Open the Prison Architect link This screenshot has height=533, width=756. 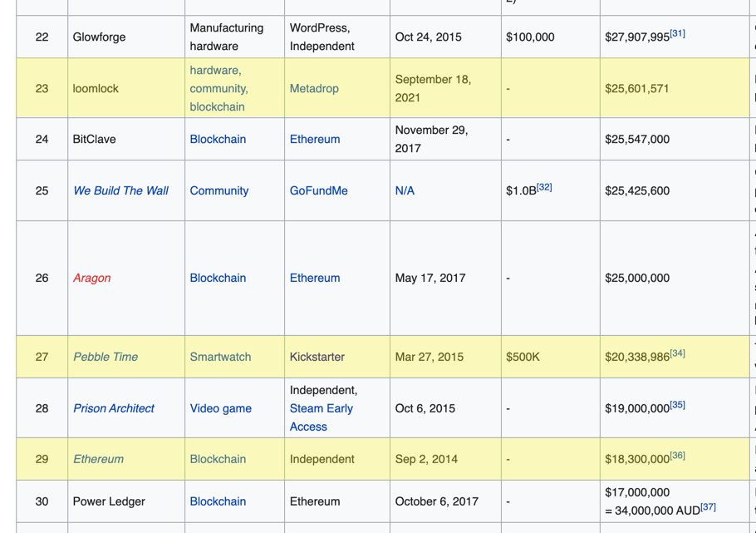click(114, 408)
